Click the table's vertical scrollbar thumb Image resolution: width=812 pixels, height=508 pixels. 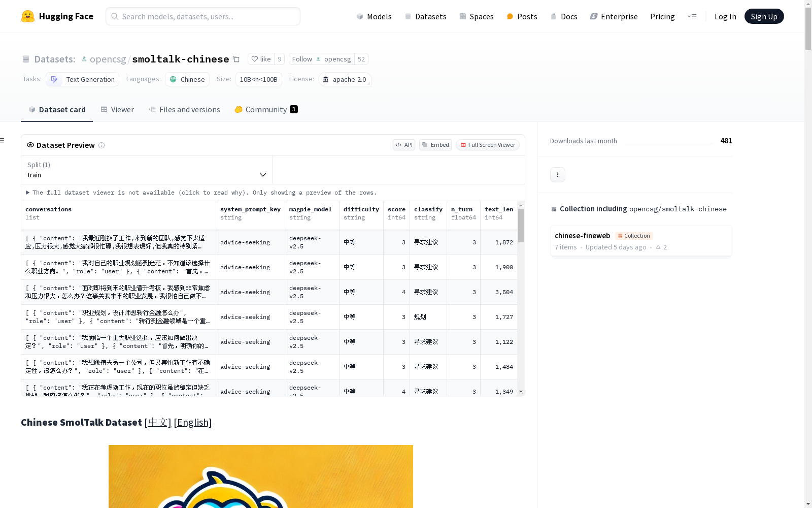coord(521,226)
